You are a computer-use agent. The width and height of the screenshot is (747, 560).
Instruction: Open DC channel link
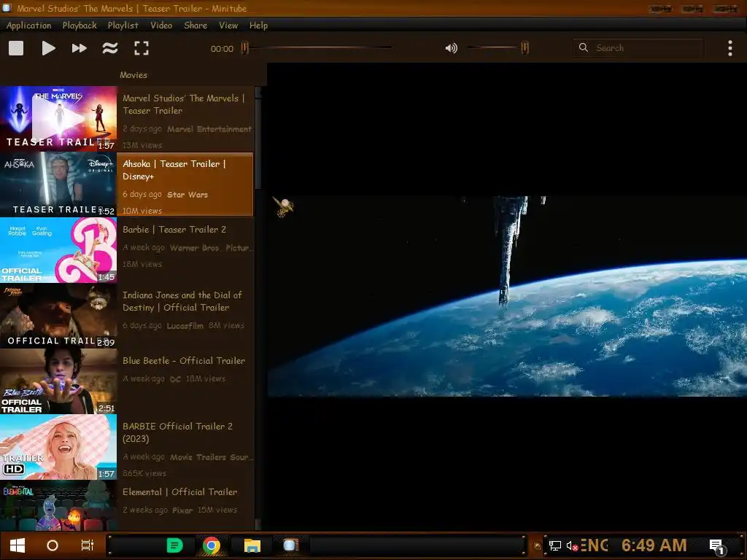pos(175,379)
